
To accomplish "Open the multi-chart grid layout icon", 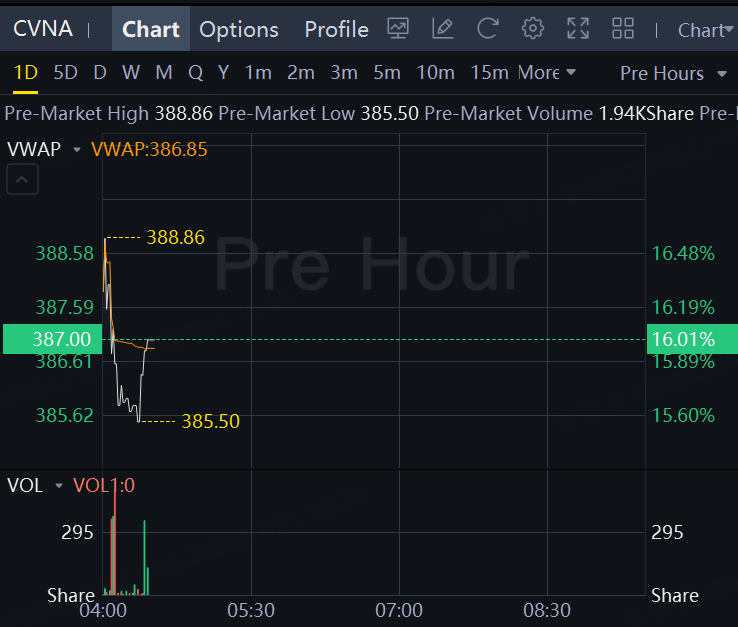I will [x=623, y=29].
